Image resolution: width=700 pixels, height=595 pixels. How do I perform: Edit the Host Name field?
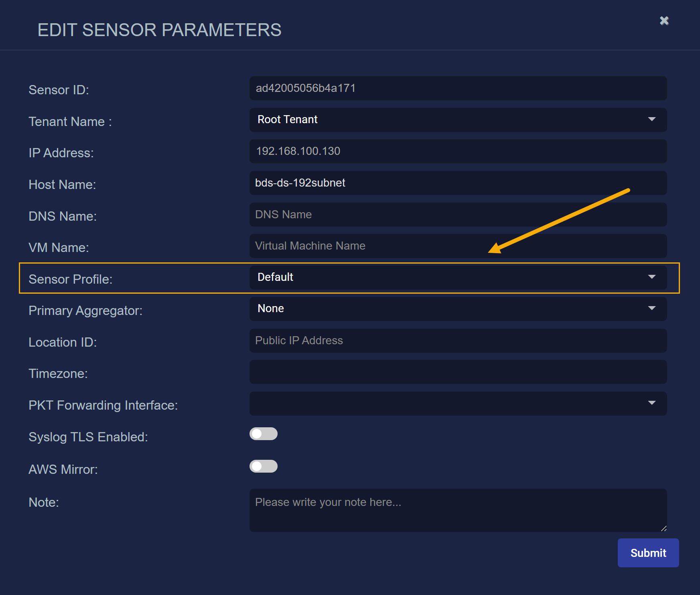tap(458, 183)
